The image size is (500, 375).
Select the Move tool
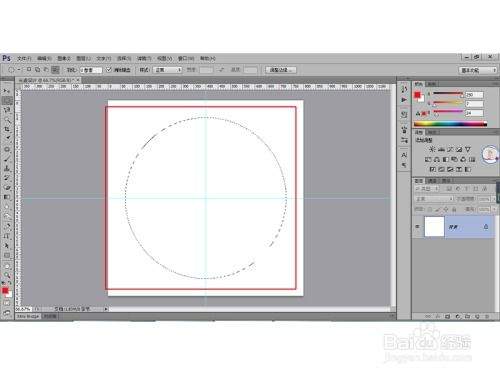[7, 91]
